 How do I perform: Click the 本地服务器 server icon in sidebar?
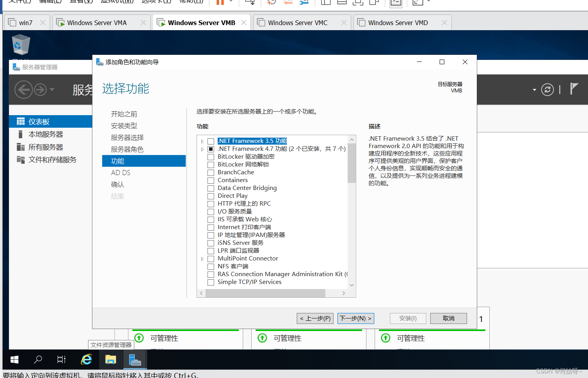pos(20,134)
